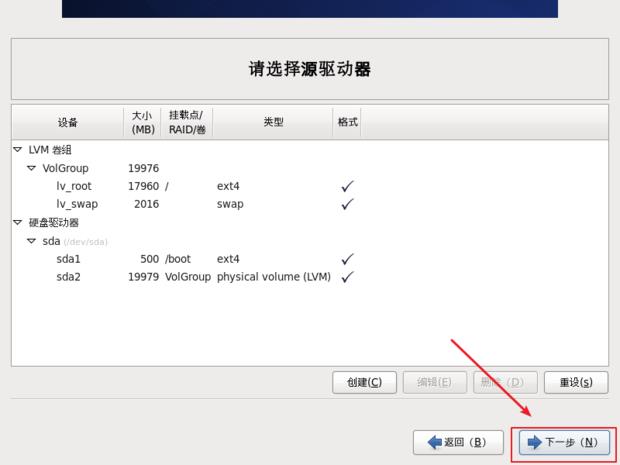
Task: Collapse the sda drive node
Action: pyautogui.click(x=31, y=241)
